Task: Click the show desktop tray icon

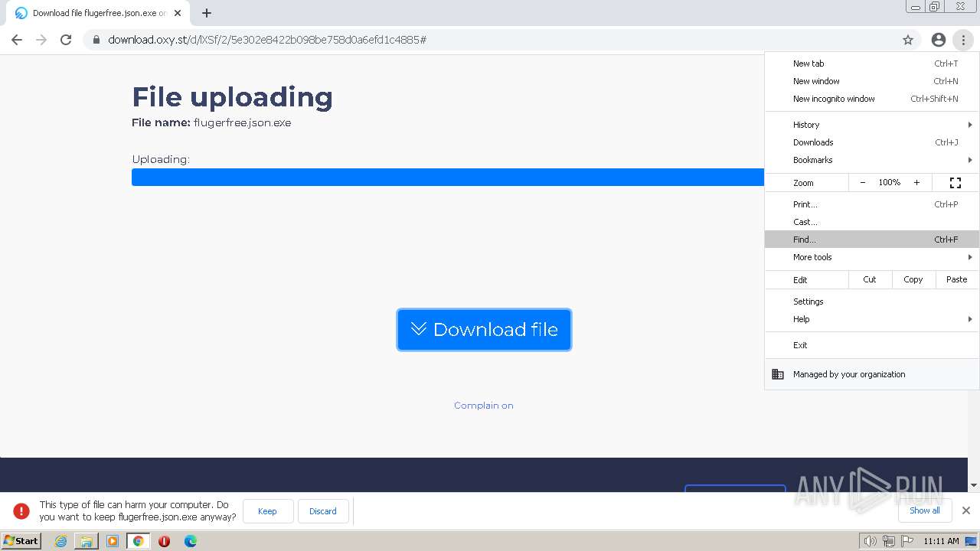Action: coord(971,541)
